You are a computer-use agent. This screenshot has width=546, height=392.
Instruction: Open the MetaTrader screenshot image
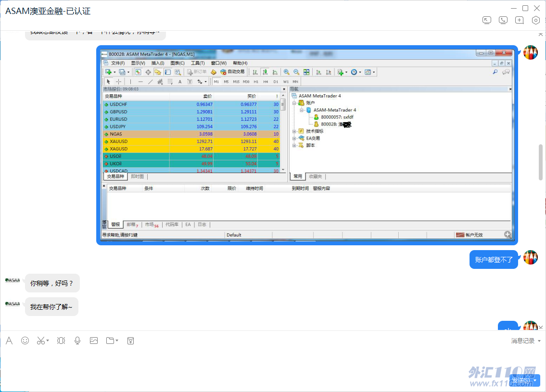(x=307, y=145)
